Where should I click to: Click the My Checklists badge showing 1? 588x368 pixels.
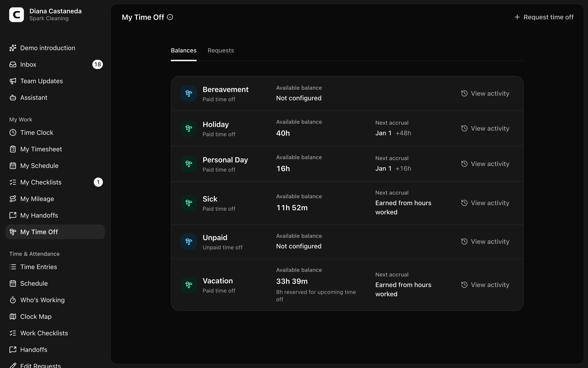[x=98, y=182]
